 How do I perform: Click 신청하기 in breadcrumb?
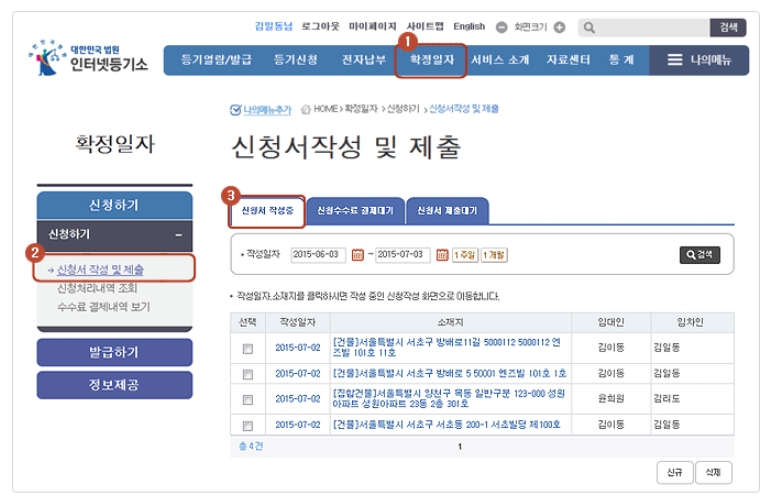click(x=403, y=109)
